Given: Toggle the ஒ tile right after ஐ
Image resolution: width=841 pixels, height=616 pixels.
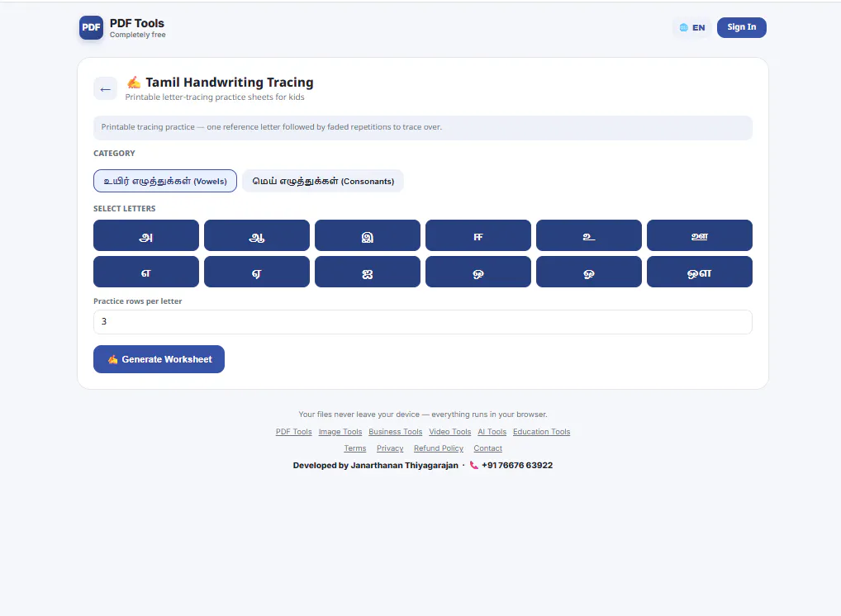Looking at the screenshot, I should pos(478,272).
